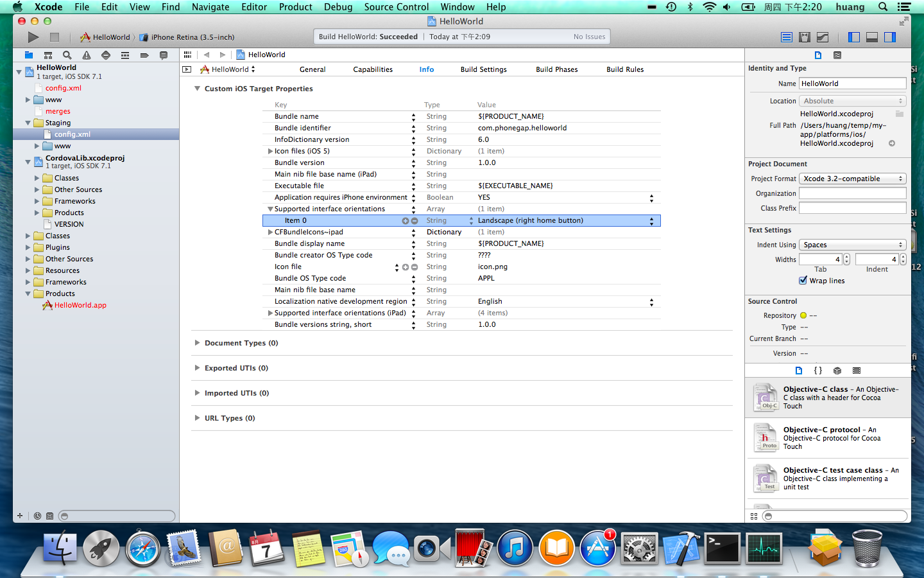This screenshot has height=578, width=924.
Task: Open the Breakpoint navigator
Action: pyautogui.click(x=144, y=55)
